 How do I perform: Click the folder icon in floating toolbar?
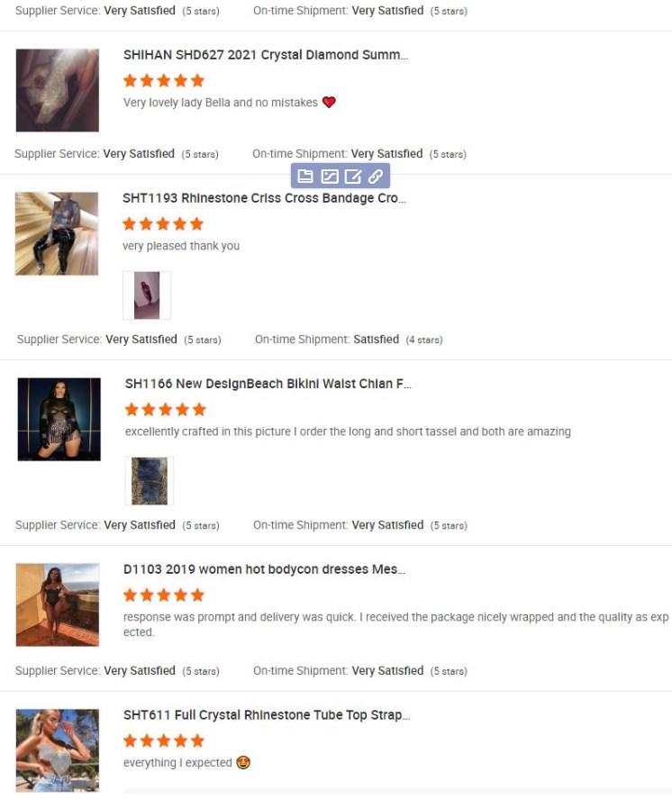[x=305, y=177]
